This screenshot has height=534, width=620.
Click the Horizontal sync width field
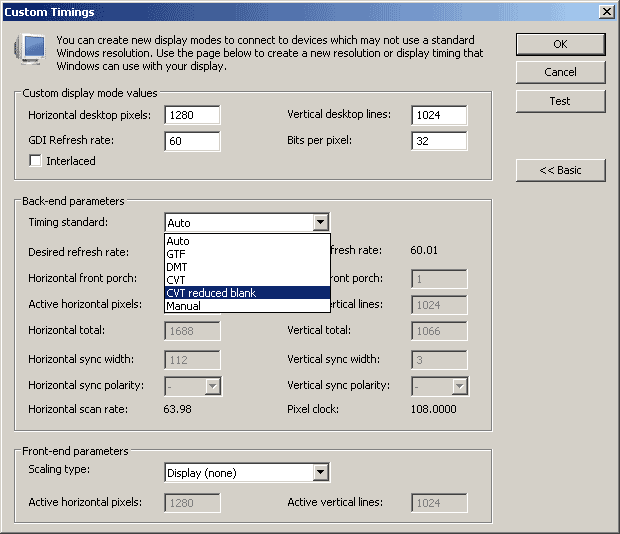(x=192, y=360)
